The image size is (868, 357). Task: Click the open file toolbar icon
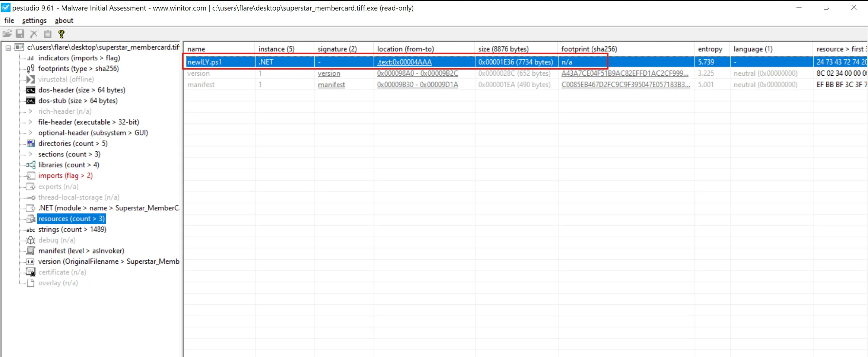click(x=7, y=34)
